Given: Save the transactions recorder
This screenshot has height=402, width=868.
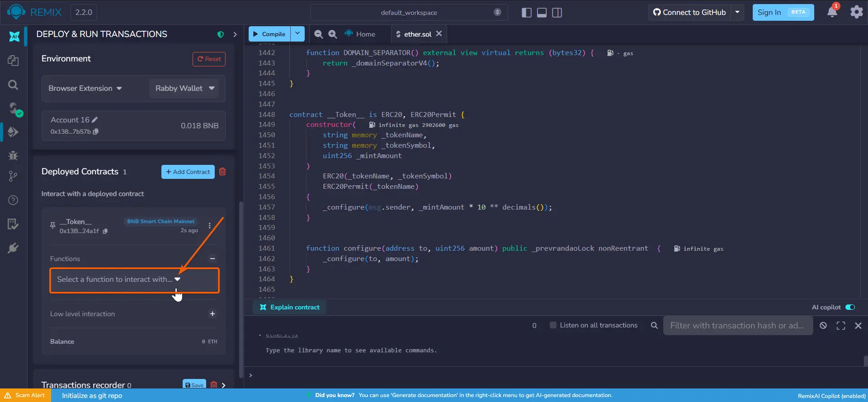Looking at the screenshot, I should coord(194,384).
